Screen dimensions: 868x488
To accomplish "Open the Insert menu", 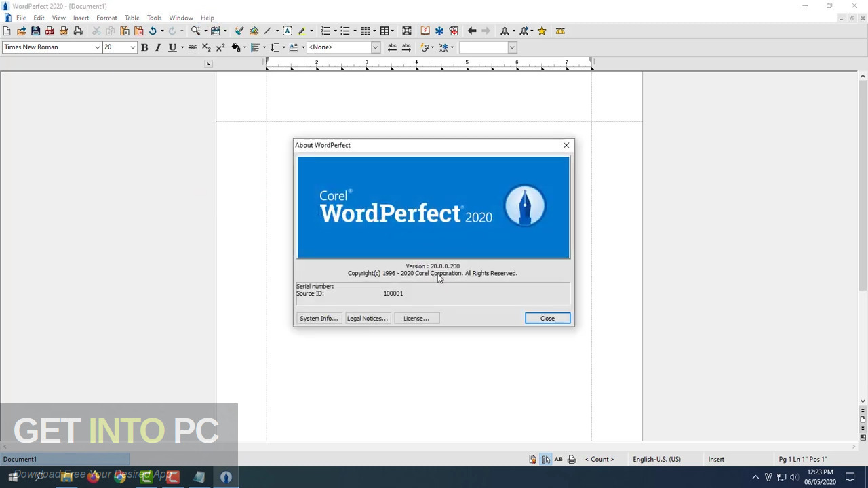I will point(81,18).
